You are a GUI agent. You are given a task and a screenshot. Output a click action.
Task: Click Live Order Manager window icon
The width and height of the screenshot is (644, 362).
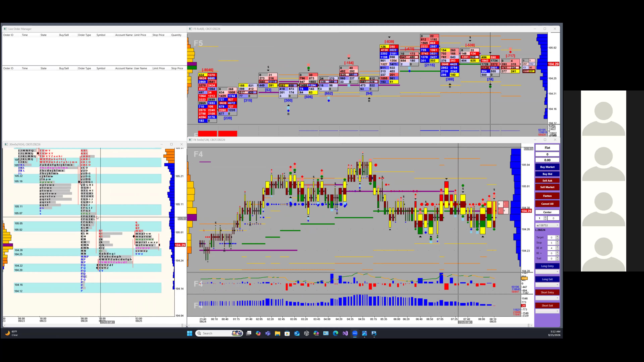5,29
